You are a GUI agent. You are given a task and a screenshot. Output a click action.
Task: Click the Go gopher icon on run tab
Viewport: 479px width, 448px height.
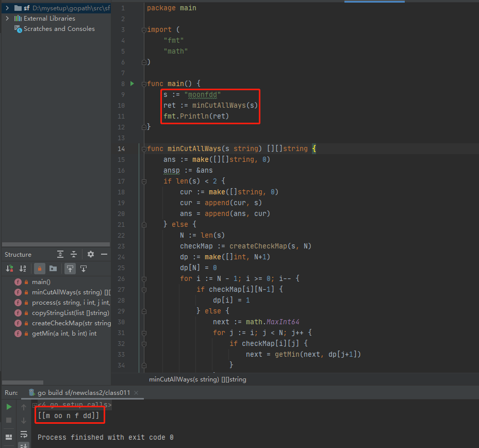click(x=31, y=392)
